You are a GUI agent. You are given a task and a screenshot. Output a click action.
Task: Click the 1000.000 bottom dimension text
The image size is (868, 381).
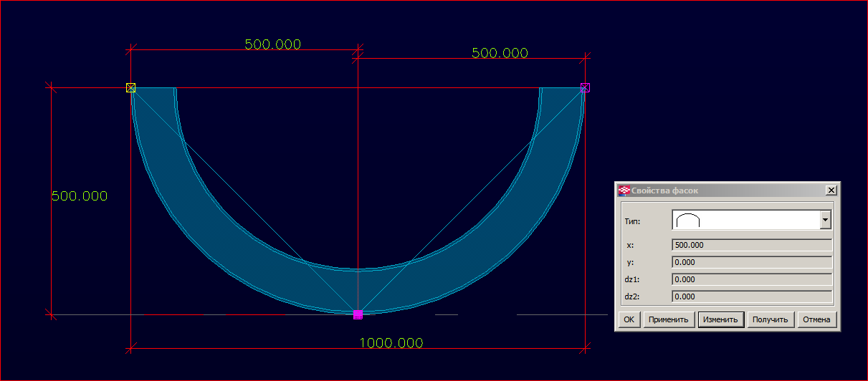coord(391,343)
